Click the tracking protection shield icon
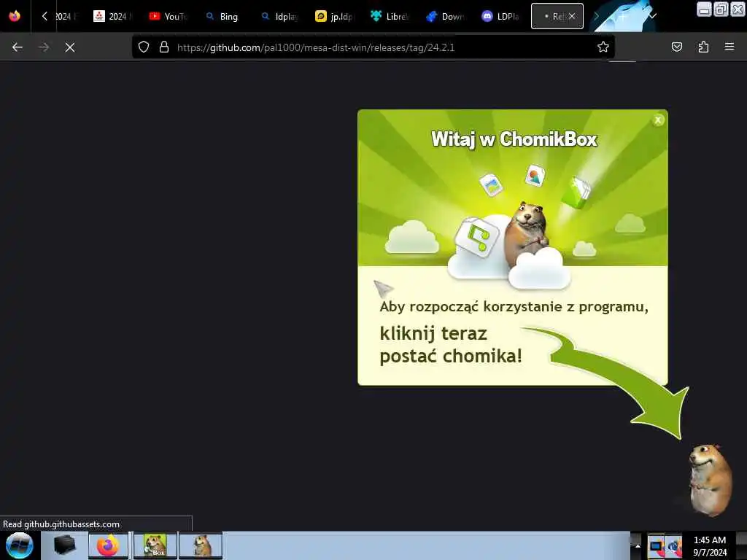Viewport: 747px width, 560px height. click(144, 47)
